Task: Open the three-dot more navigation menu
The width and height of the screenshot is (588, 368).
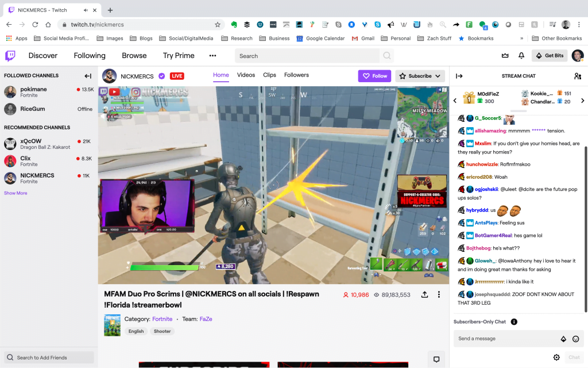Action: point(212,56)
